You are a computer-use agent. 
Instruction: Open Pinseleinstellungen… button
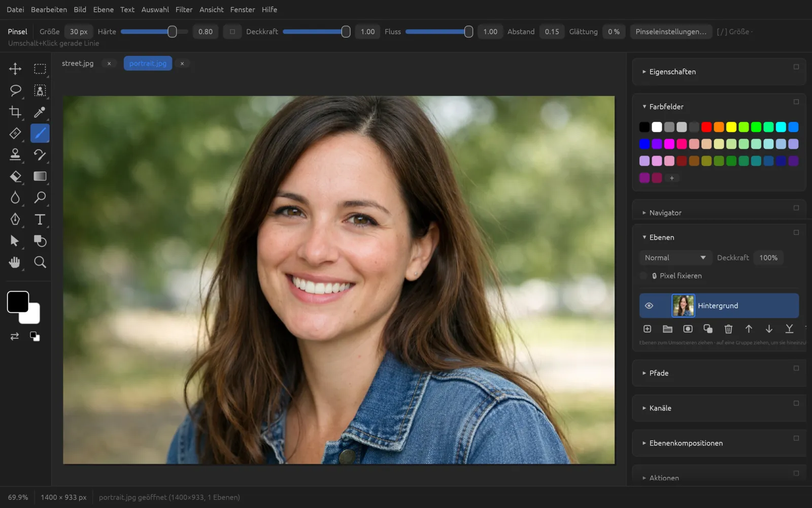(671, 31)
